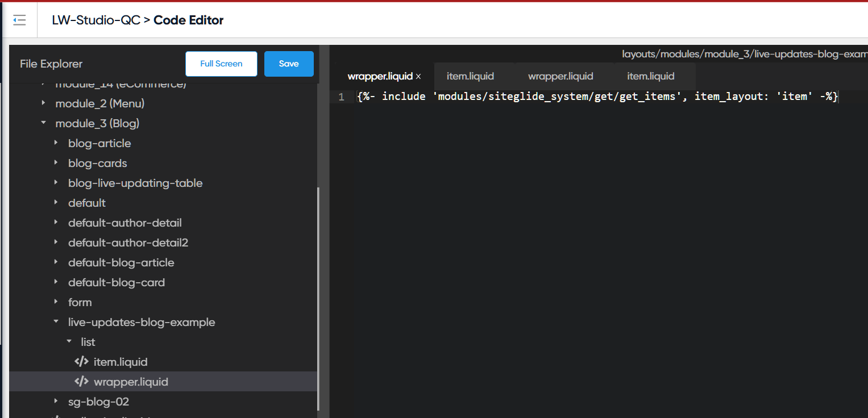Expand the default-blog-article folder arrow
This screenshot has height=418, width=868.
point(56,262)
